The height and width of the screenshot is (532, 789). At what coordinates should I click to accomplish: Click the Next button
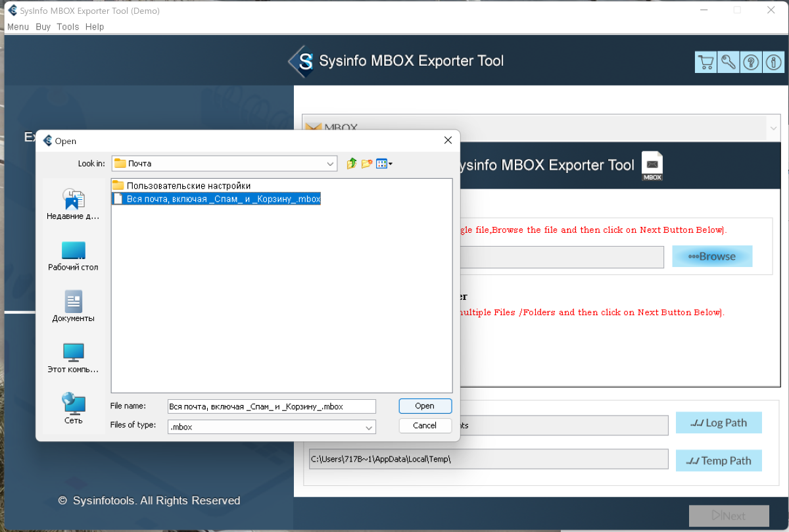coord(729,516)
